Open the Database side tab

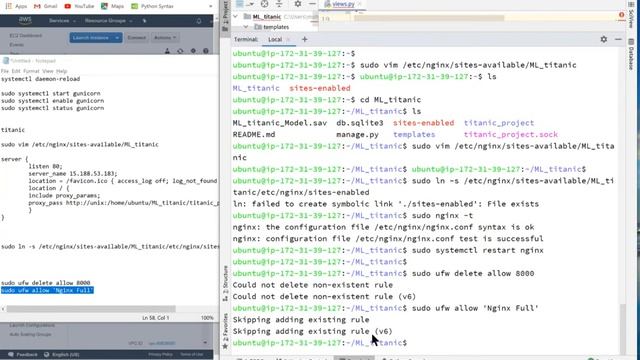[631, 55]
